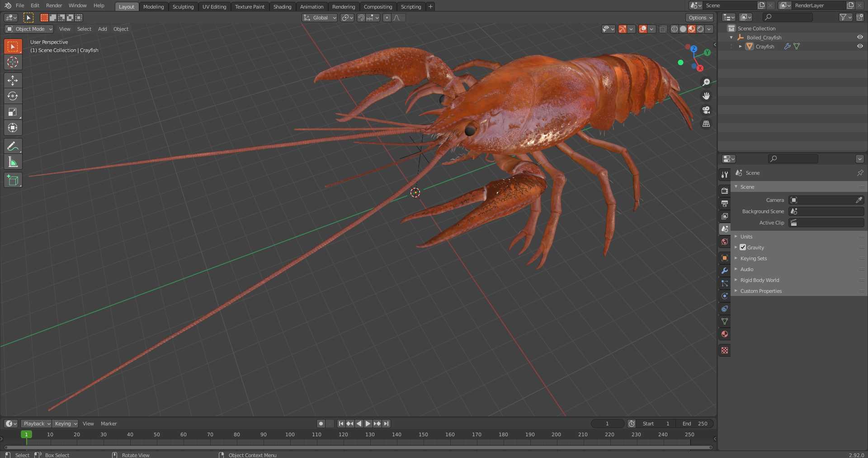This screenshot has height=458, width=868.
Task: Activate the Cursor tool
Action: click(x=13, y=62)
